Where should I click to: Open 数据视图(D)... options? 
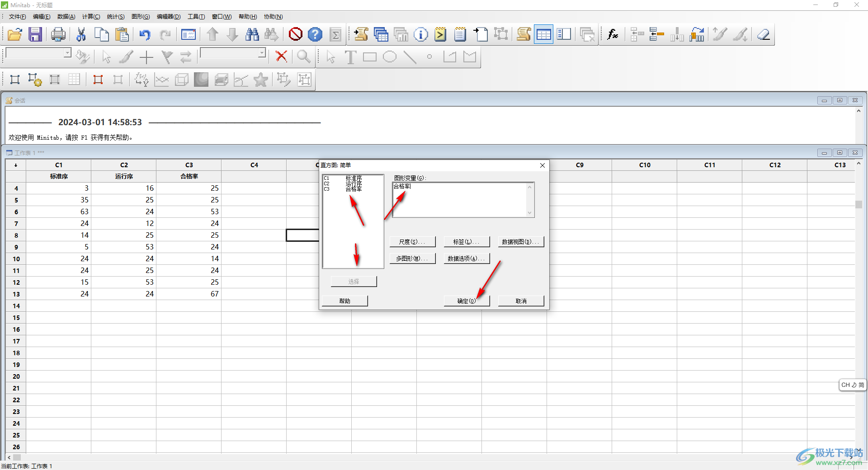point(521,242)
